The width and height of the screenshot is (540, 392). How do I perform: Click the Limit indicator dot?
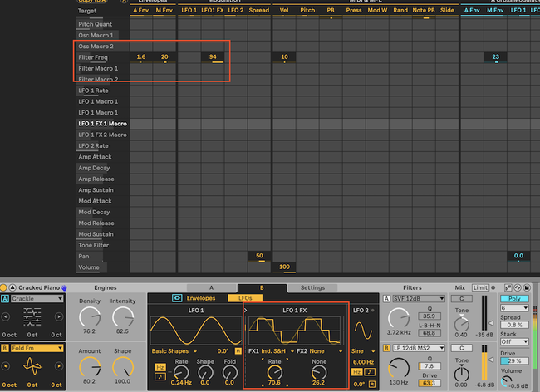pos(493,287)
